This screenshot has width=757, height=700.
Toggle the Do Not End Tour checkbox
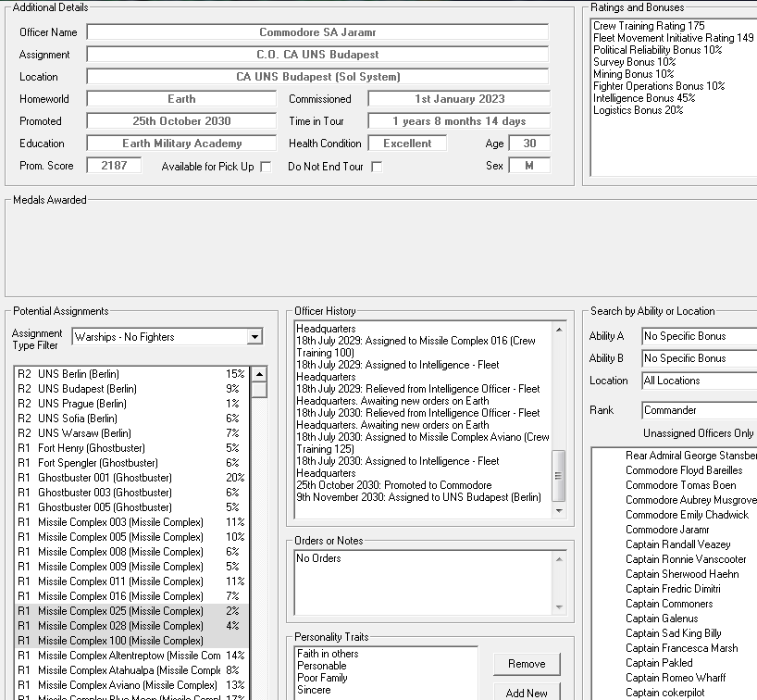377,167
